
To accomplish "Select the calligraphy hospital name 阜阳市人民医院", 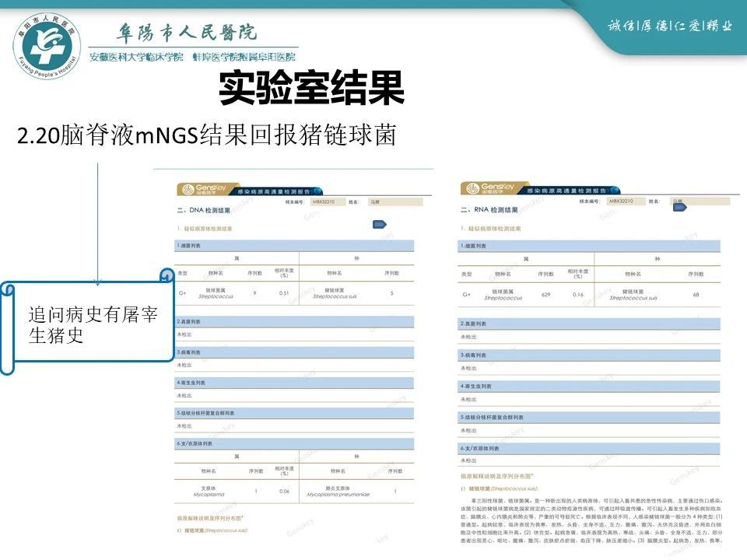I will click(187, 33).
